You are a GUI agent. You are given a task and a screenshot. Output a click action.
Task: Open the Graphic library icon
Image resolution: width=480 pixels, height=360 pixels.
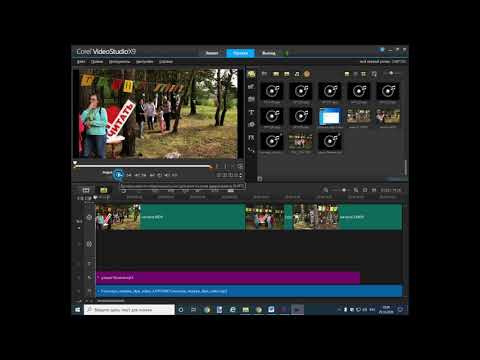pyautogui.click(x=252, y=125)
